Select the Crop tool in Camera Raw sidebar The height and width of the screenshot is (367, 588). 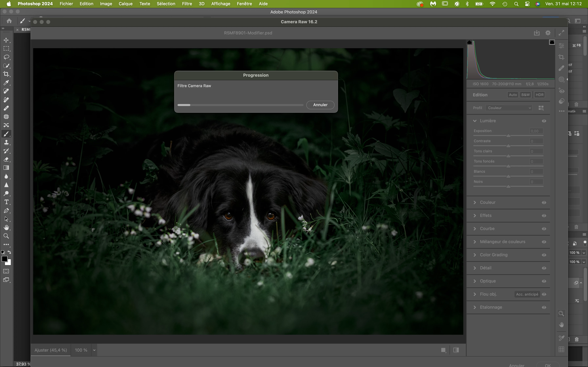click(561, 57)
